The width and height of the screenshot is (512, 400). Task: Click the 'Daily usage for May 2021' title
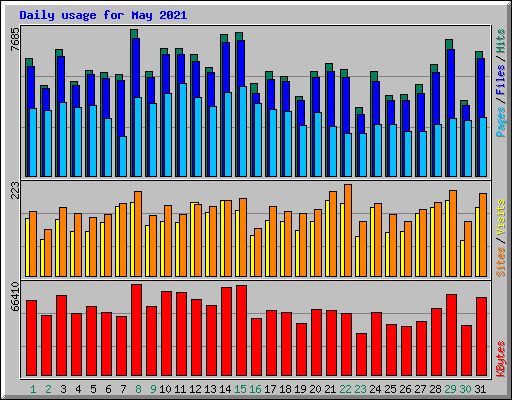[103, 15]
